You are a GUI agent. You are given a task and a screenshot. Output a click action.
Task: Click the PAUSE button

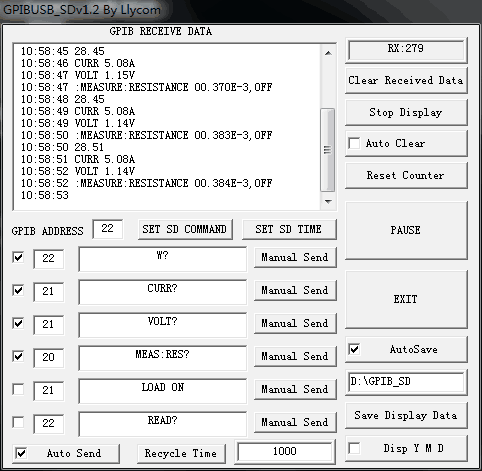(406, 230)
